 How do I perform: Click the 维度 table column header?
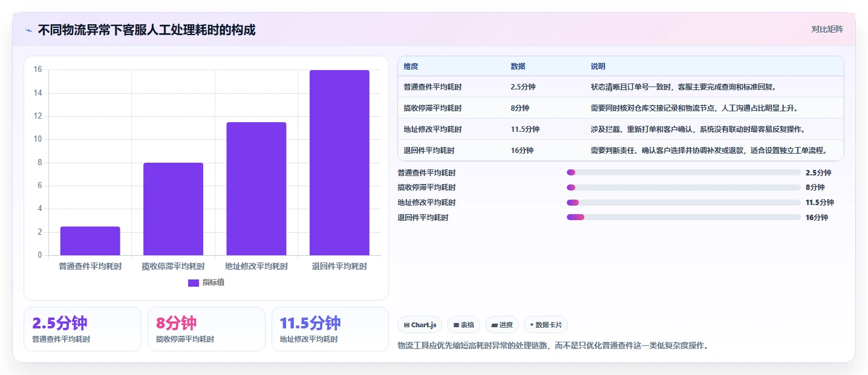point(411,66)
